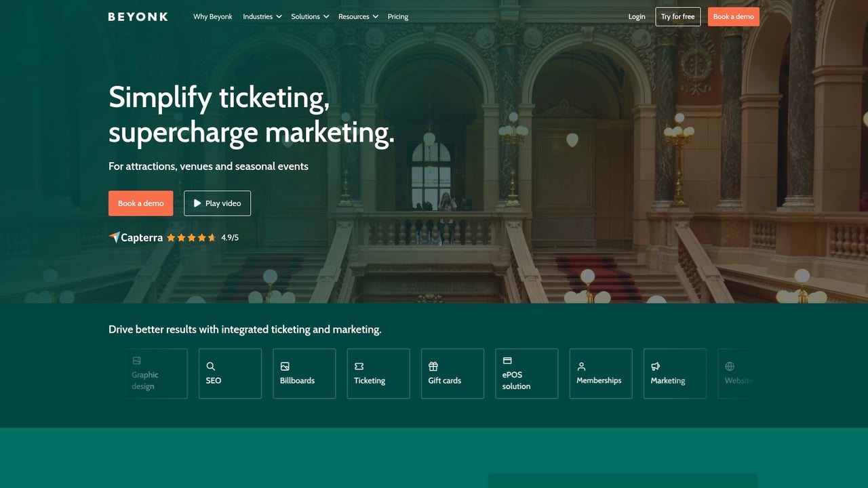Select Pricing in the navigation bar
Viewport: 868px width, 488px height.
pos(397,16)
